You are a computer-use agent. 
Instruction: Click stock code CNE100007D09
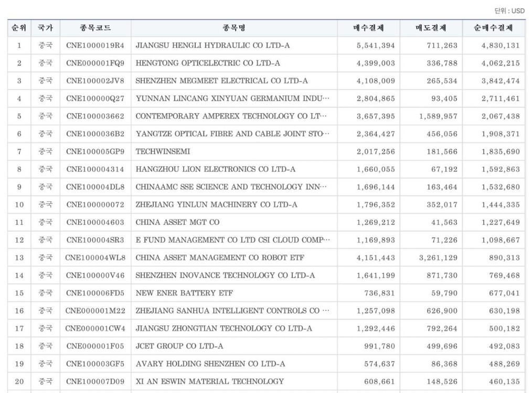coord(95,381)
